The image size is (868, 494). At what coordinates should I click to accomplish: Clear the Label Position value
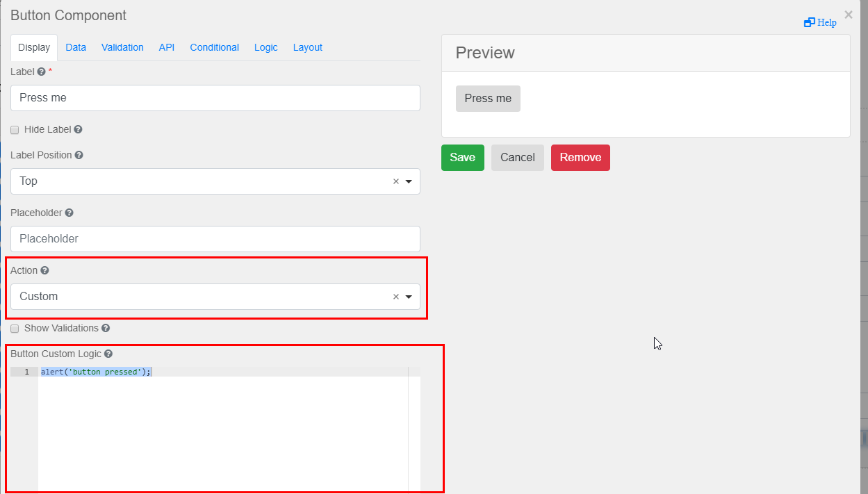click(x=395, y=181)
